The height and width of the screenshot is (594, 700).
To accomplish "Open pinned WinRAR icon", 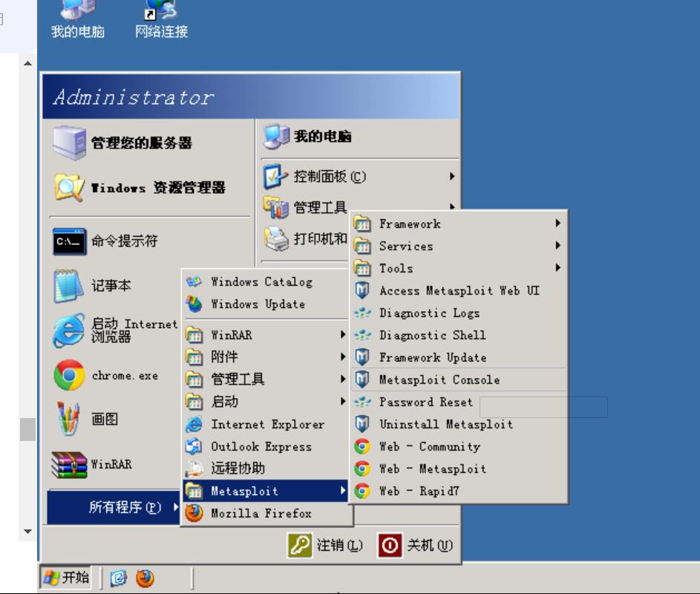I will click(69, 465).
